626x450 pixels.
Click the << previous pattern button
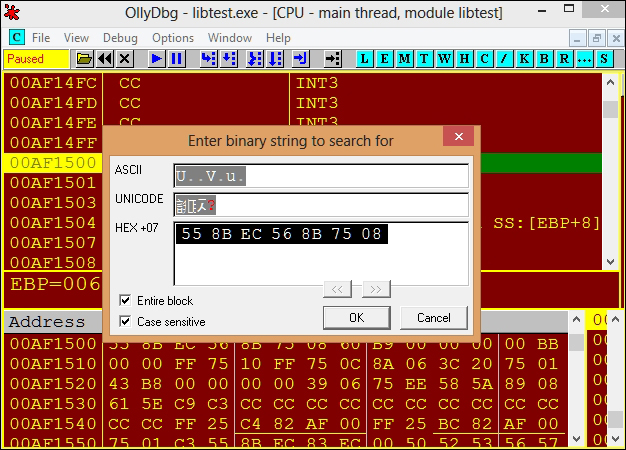click(337, 289)
